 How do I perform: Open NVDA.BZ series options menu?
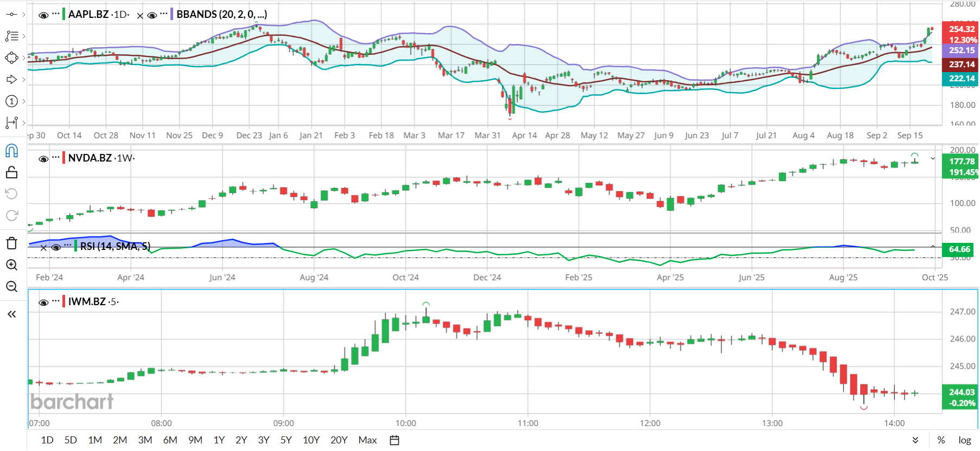[56, 157]
